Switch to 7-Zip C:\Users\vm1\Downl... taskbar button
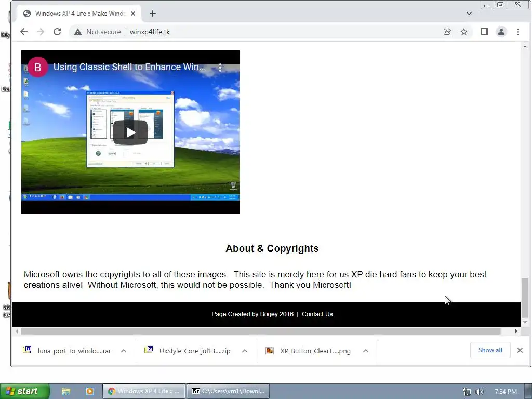 pyautogui.click(x=228, y=391)
